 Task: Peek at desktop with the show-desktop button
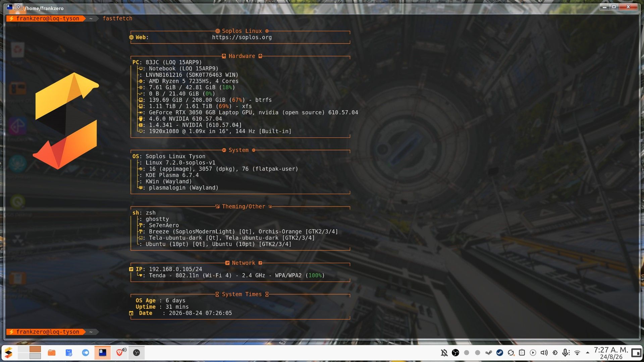[636, 353]
